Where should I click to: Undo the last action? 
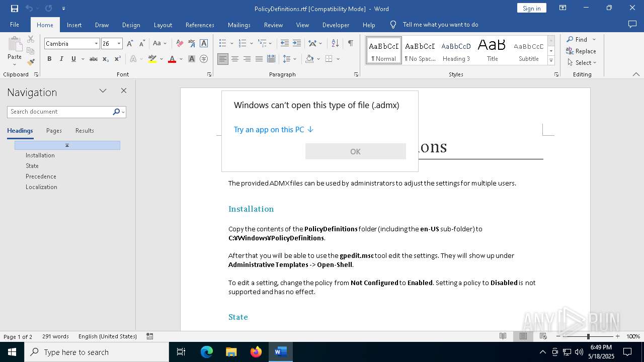click(29, 9)
